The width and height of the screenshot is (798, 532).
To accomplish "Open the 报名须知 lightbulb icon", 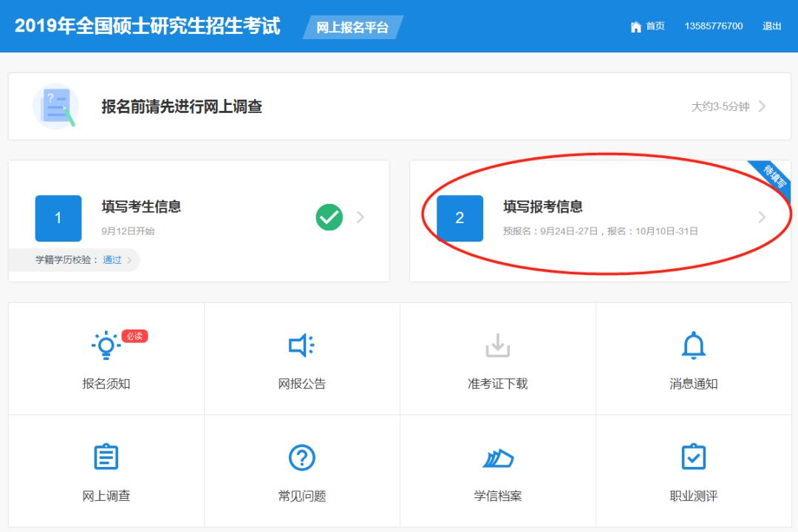I will point(106,346).
